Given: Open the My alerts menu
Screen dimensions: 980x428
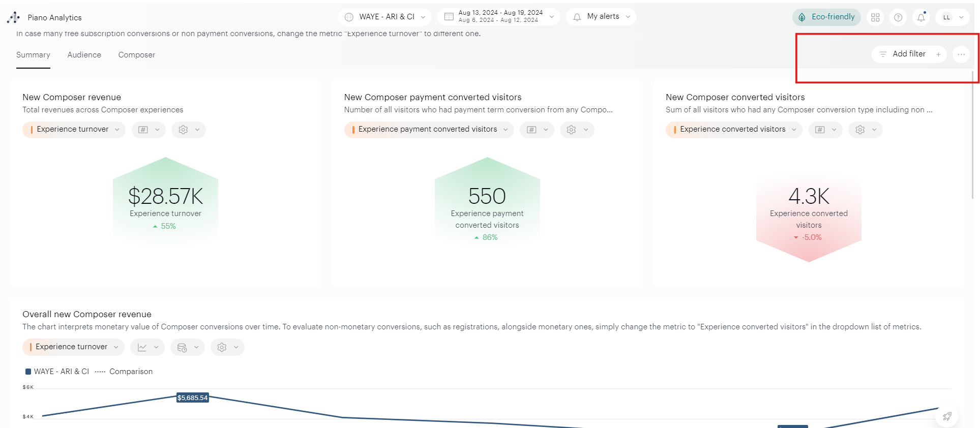Looking at the screenshot, I should [601, 17].
